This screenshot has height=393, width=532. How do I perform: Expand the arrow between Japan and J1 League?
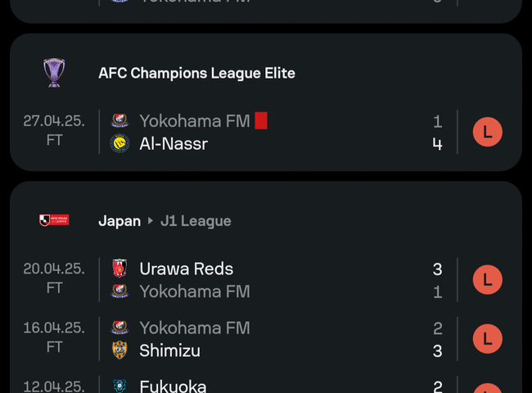click(x=151, y=221)
